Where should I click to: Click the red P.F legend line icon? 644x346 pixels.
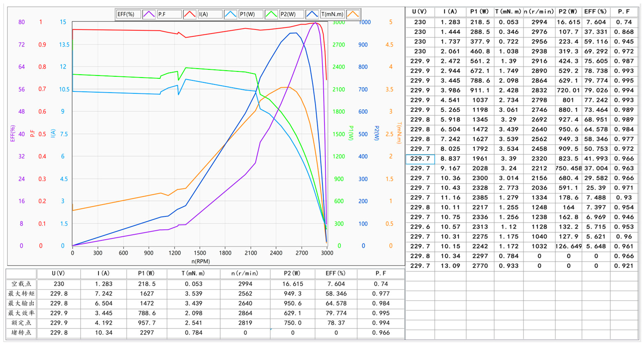point(190,14)
